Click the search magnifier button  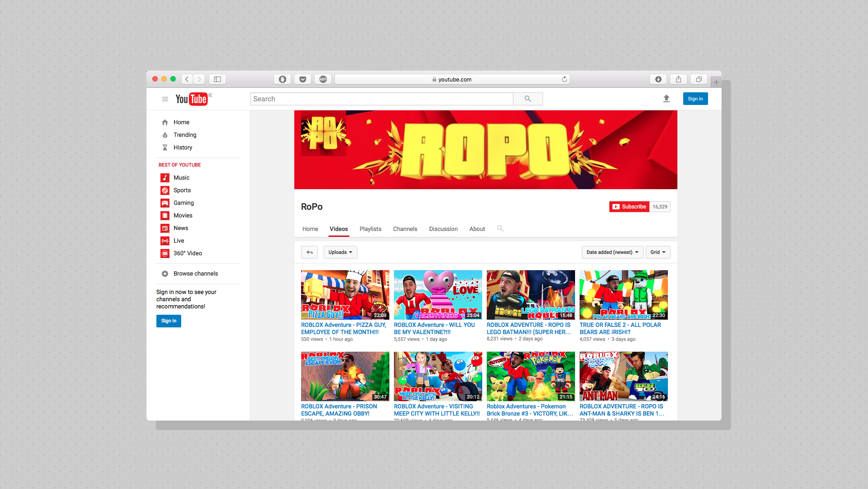[x=528, y=99]
